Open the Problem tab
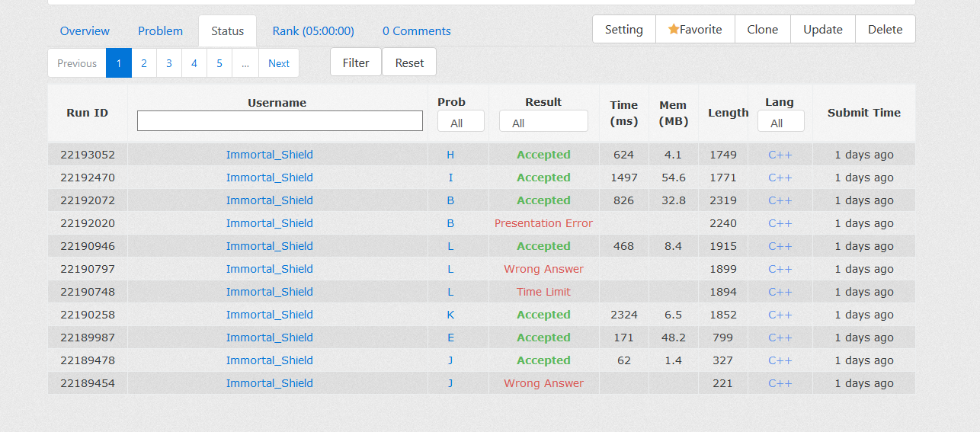The width and height of the screenshot is (980, 432). (x=160, y=31)
